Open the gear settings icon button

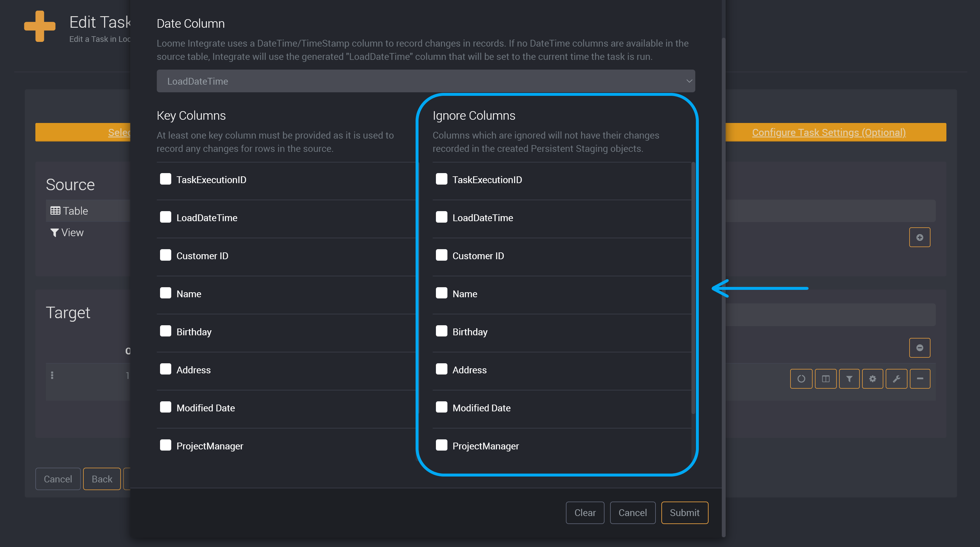click(x=872, y=378)
